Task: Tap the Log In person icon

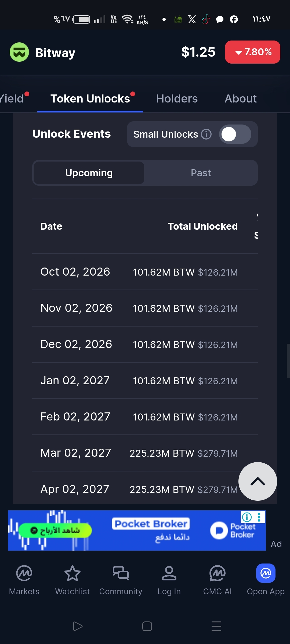Action: tap(169, 573)
